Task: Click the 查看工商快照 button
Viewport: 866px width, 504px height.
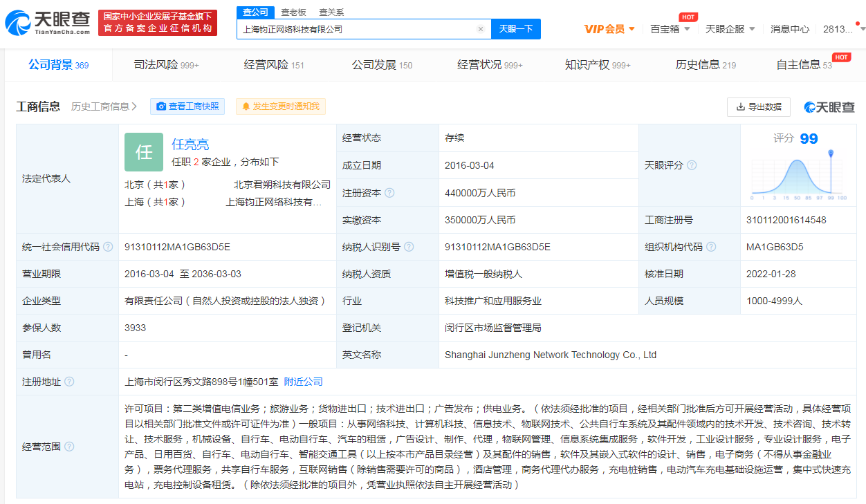Action: [x=187, y=106]
